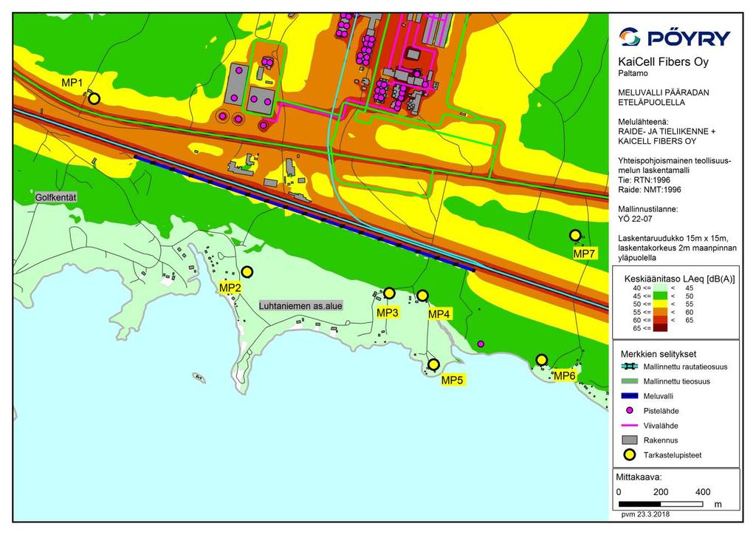
Task: Click the MP5 yellow text label
Action: pos(453,380)
